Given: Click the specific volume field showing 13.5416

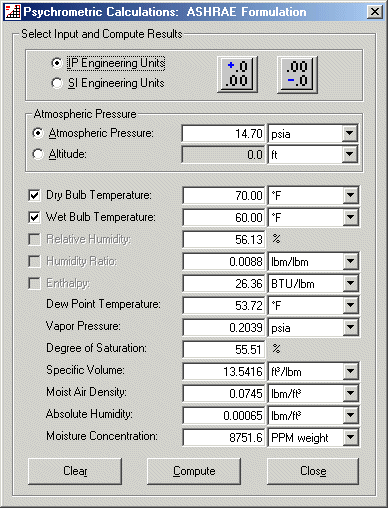Looking at the screenshot, I should (224, 371).
